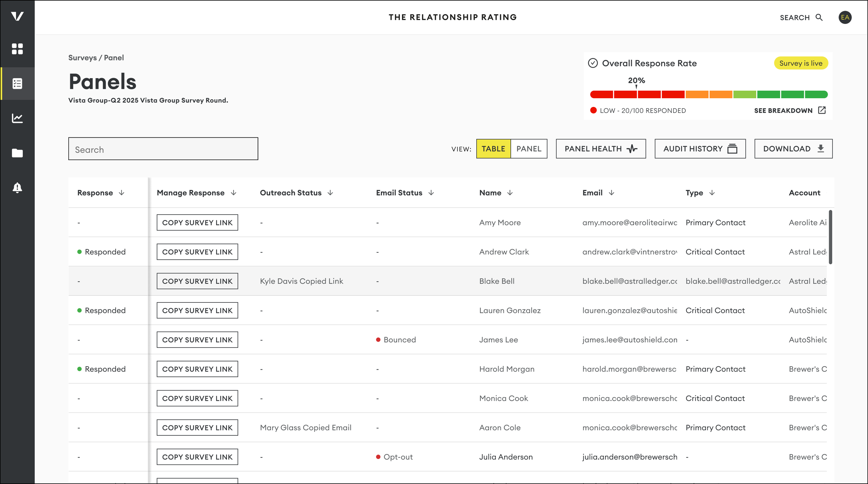
Task: Select the name 'Harold Morgan'
Action: point(507,369)
